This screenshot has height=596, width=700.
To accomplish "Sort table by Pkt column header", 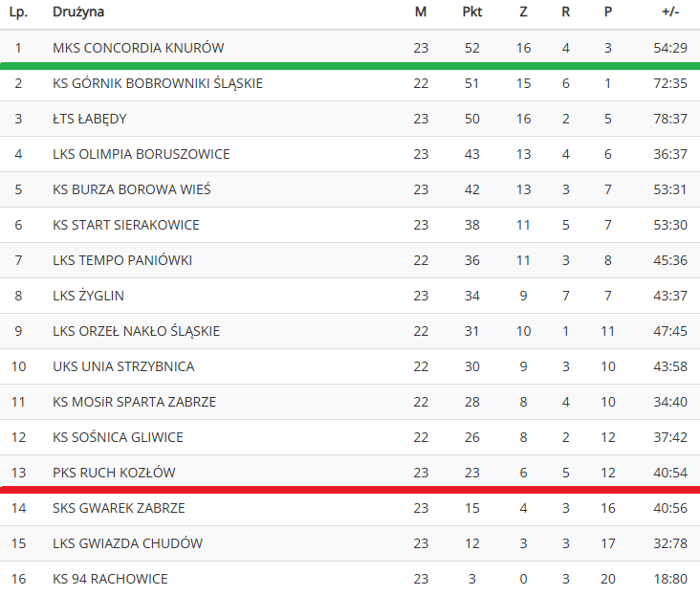I will (471, 11).
